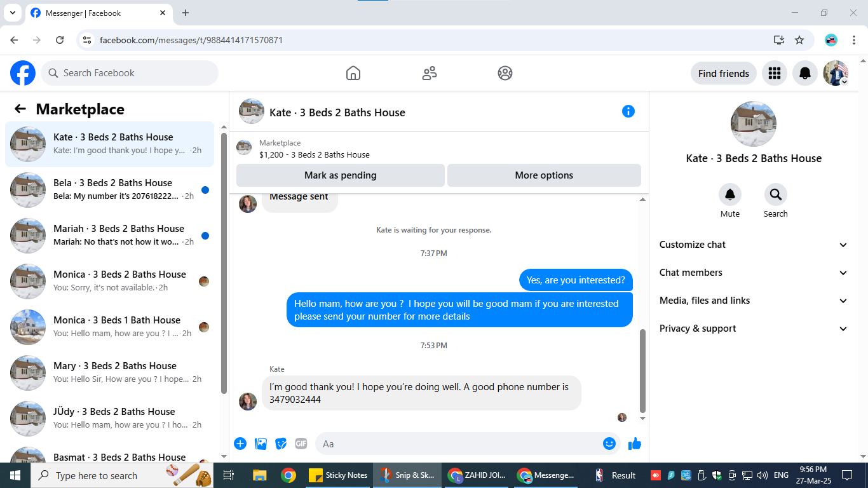Click Kate's message with phone number 3479032444
The height and width of the screenshot is (488, 868).
pos(421,393)
